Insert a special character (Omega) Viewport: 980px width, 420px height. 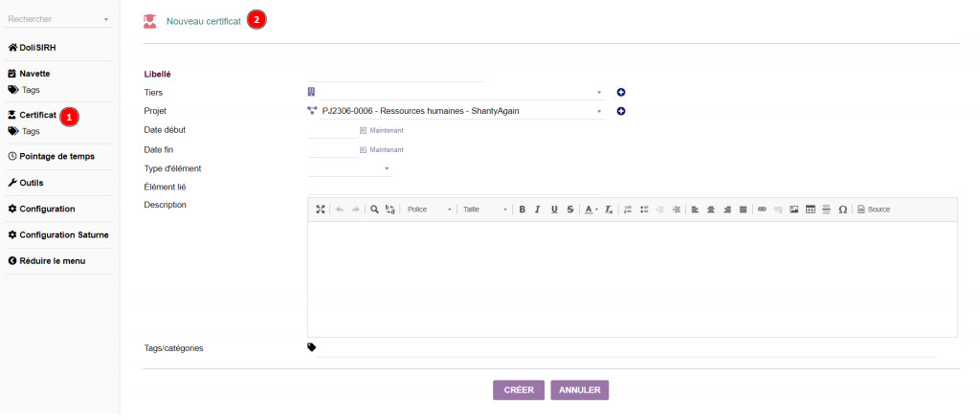(842, 210)
